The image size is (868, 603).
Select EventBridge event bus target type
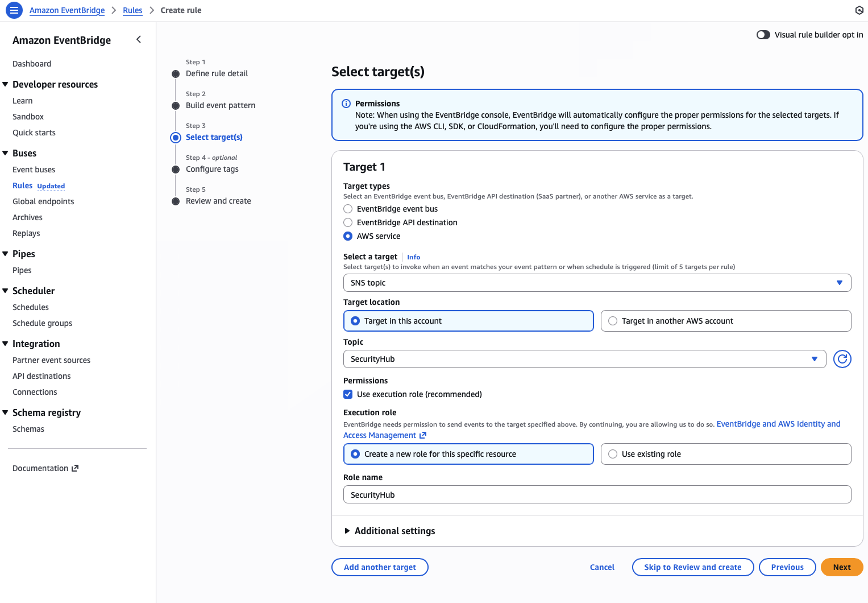(x=348, y=209)
